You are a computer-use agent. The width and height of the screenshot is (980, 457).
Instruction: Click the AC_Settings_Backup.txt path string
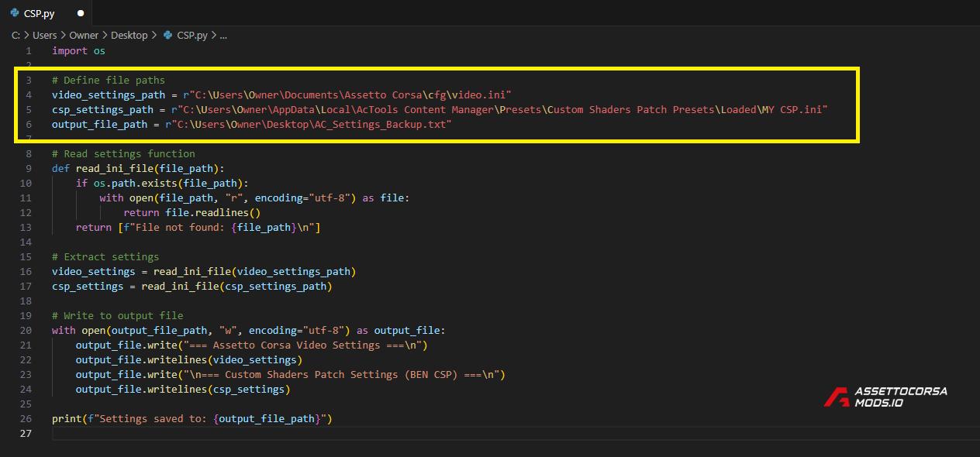click(309, 124)
